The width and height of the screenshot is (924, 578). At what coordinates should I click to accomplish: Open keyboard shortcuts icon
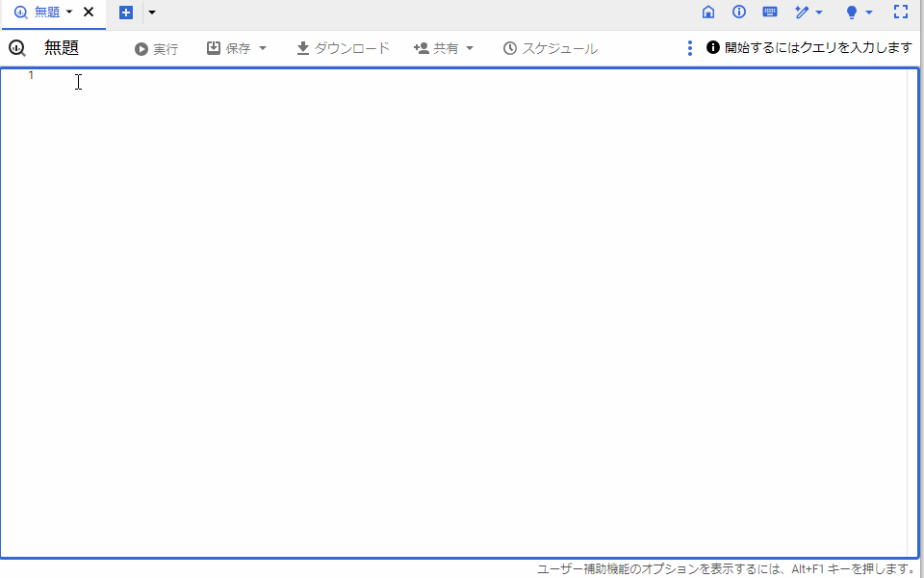tap(769, 13)
